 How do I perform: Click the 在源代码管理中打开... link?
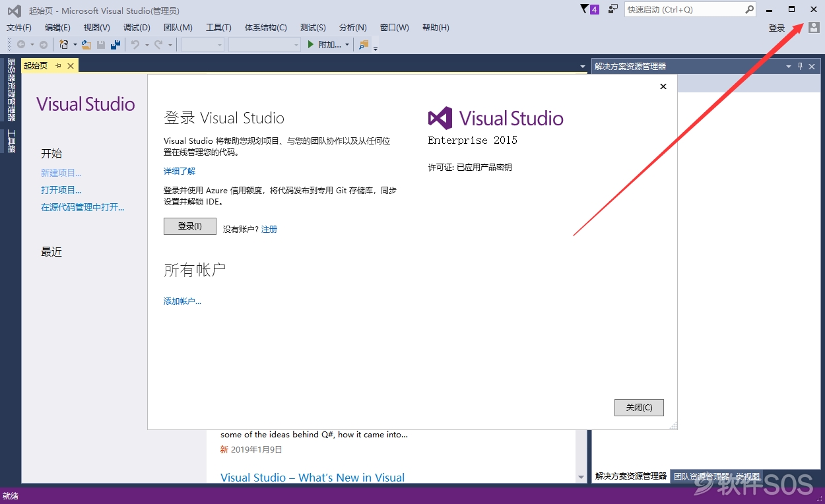tap(82, 207)
